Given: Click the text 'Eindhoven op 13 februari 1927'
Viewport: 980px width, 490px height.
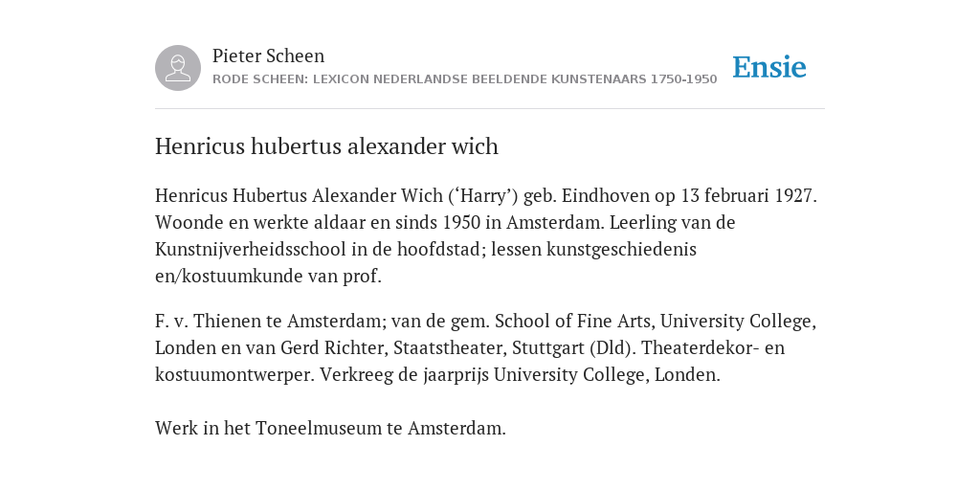Looking at the screenshot, I should [687, 195].
